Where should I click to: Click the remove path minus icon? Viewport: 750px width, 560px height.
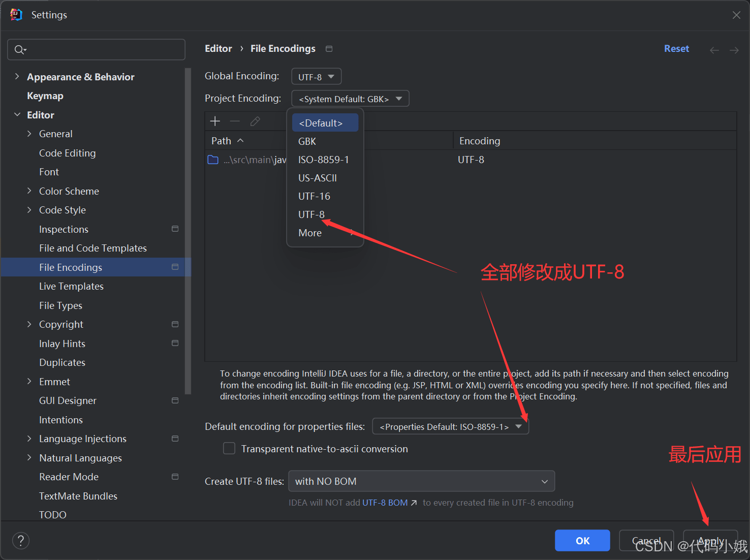(235, 121)
